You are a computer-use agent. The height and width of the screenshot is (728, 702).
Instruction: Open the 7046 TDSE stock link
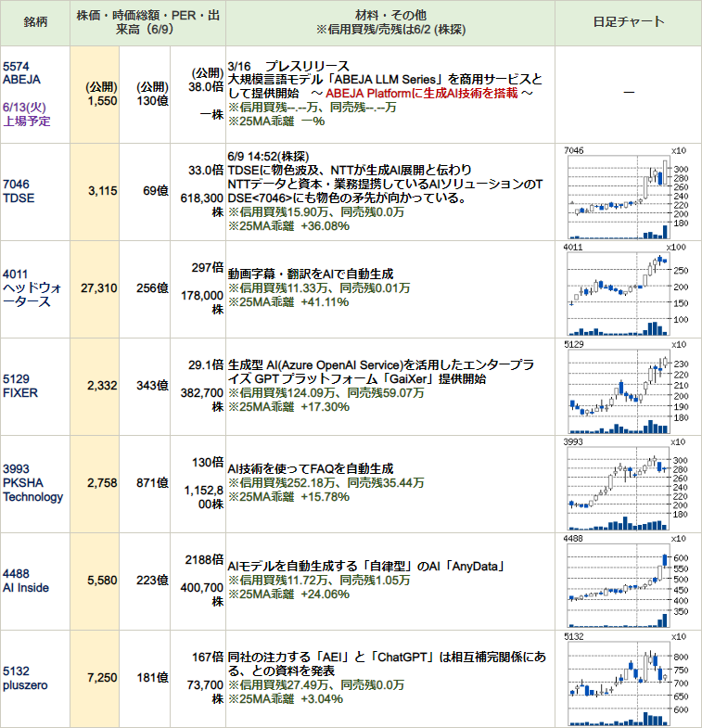coord(19,191)
